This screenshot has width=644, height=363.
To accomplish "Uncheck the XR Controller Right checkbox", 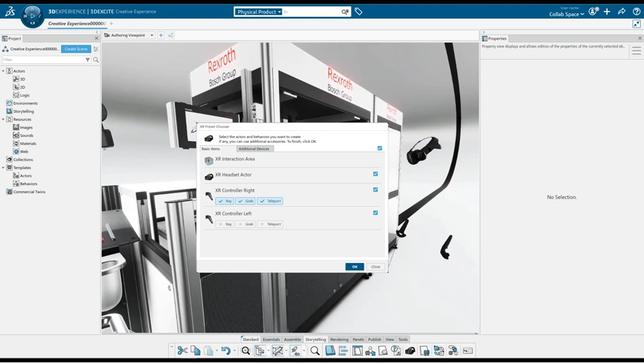I will 376,190.
